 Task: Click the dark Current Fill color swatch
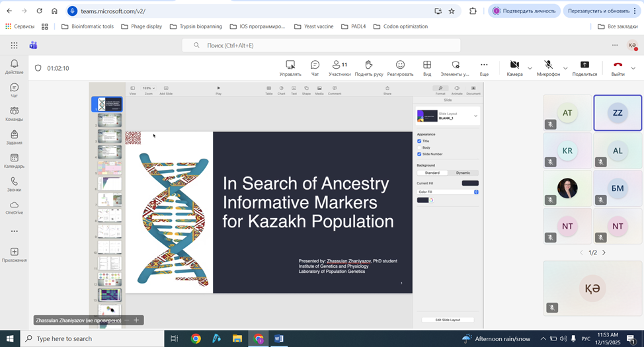(x=470, y=183)
